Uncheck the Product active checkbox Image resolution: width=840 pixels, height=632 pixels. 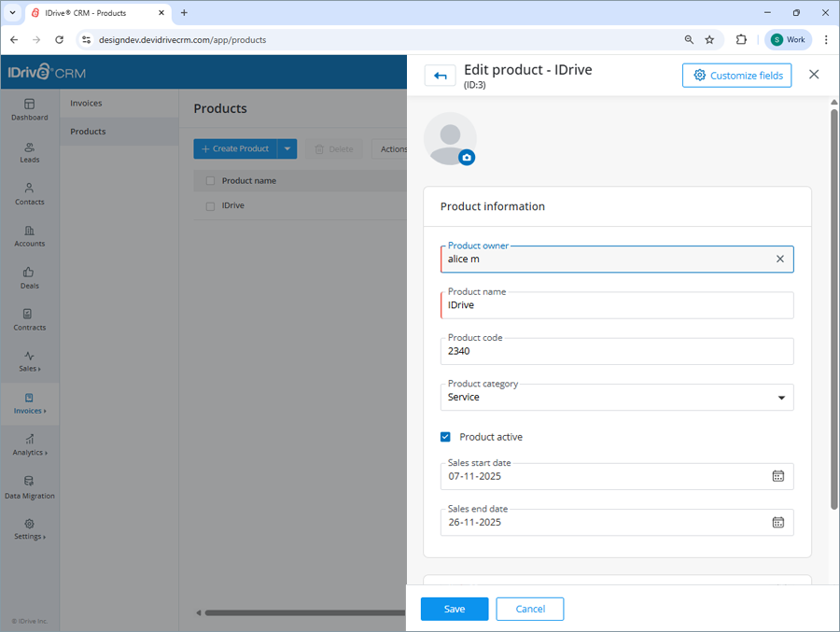coord(446,436)
